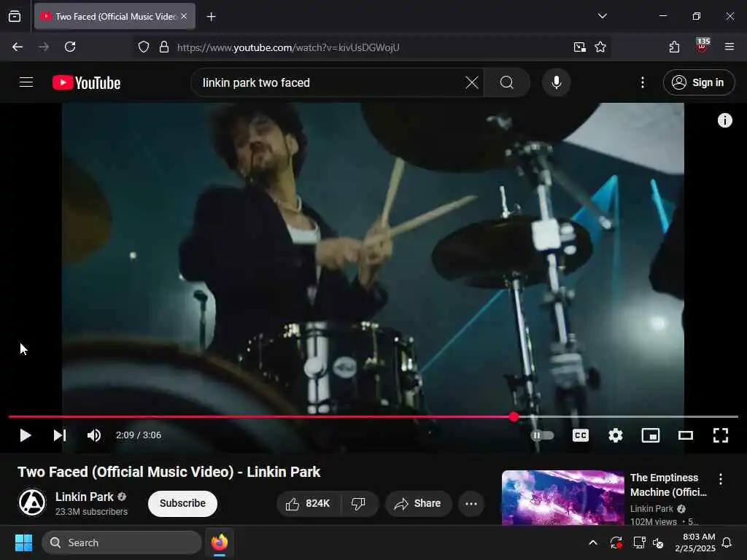Close the Two Faced tab

pos(184,16)
